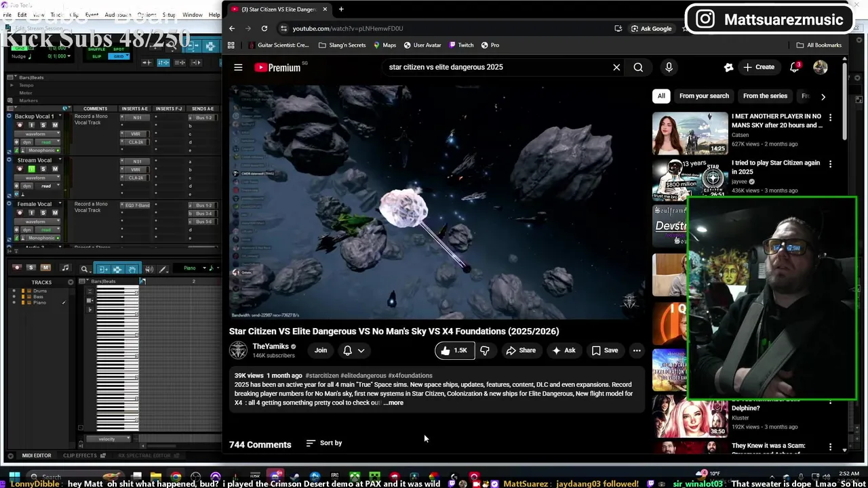The height and width of the screenshot is (488, 868).
Task: Enable Shuffle edit mode
Action: (x=96, y=49)
